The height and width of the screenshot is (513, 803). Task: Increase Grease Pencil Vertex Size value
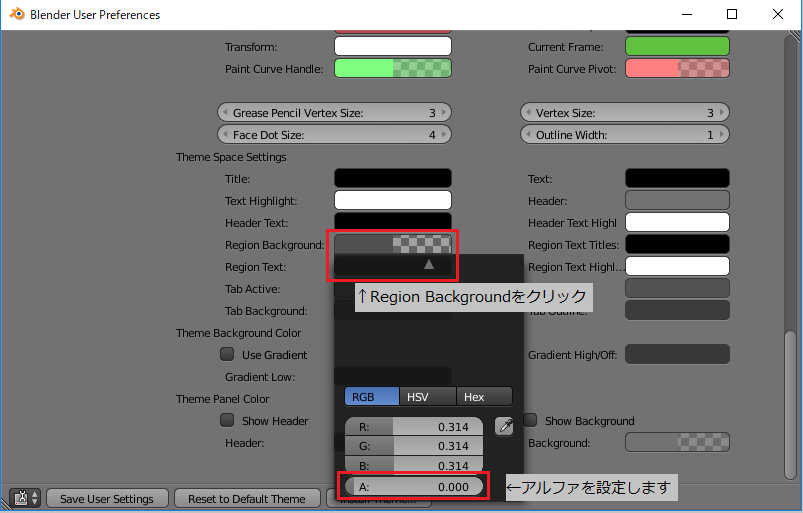point(444,113)
